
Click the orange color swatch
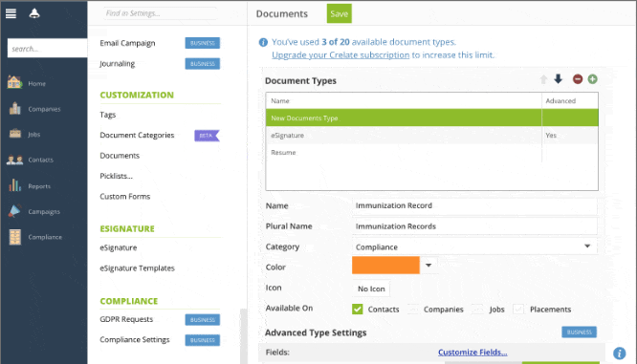click(385, 266)
